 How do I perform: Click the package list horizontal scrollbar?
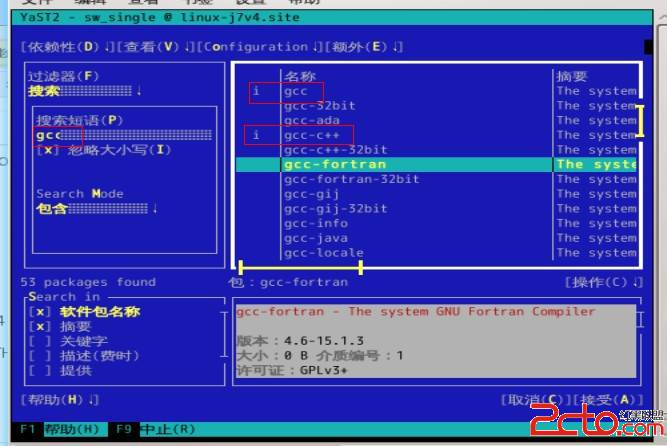point(301,268)
